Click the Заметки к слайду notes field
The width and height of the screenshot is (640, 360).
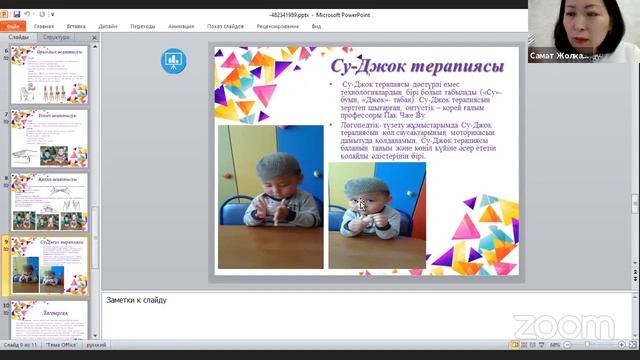tap(366, 316)
